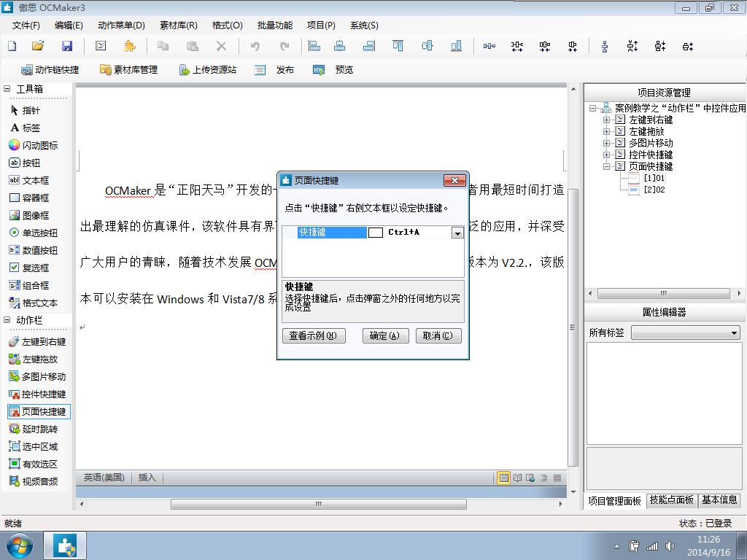
Task: Click the white color box beside Ctrl+A
Action: (x=376, y=233)
